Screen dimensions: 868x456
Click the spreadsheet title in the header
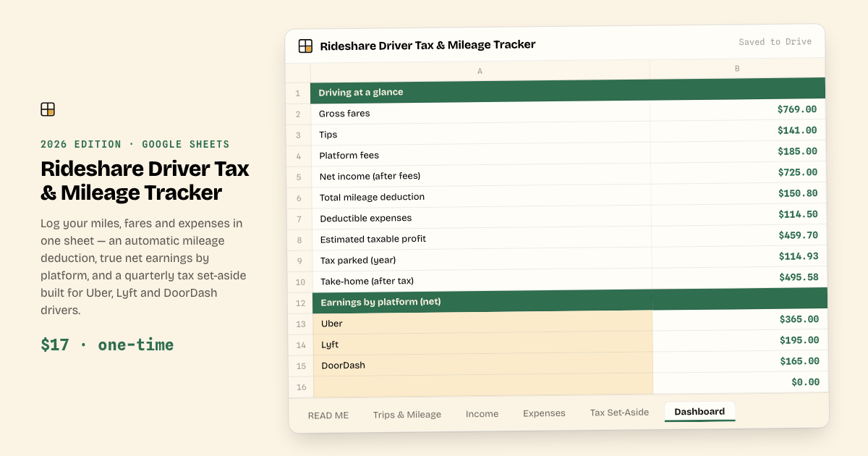click(x=427, y=45)
